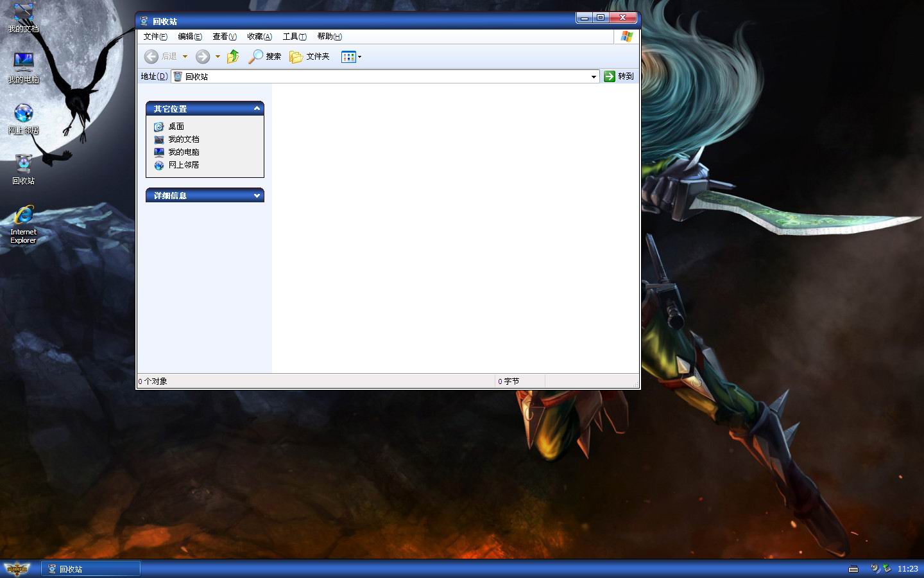924x578 pixels.
Task: Minimize the 回收站 window
Action: click(584, 18)
